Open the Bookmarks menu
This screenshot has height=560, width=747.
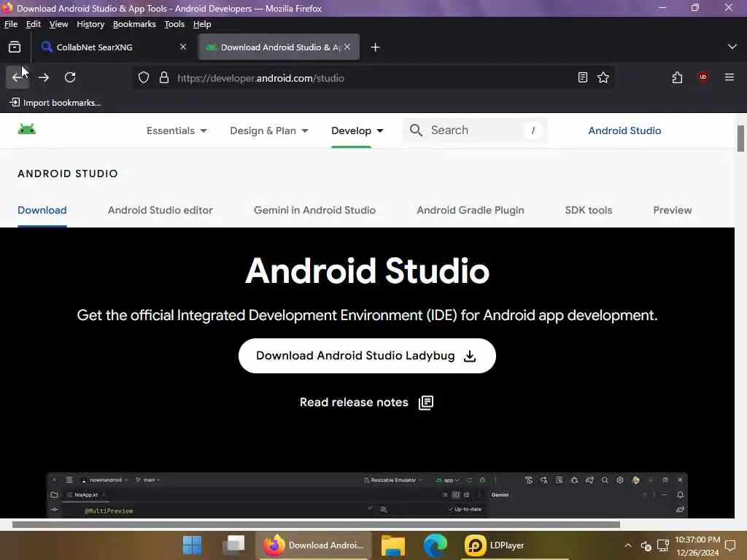134,24
